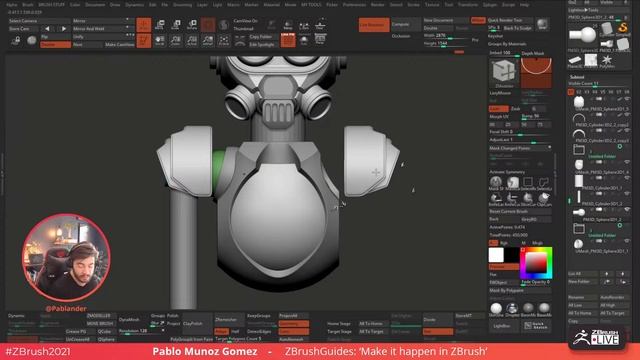Adjust the DynaMesh Resolution slider
Viewport: 640px width, 360px height.
(x=141, y=331)
